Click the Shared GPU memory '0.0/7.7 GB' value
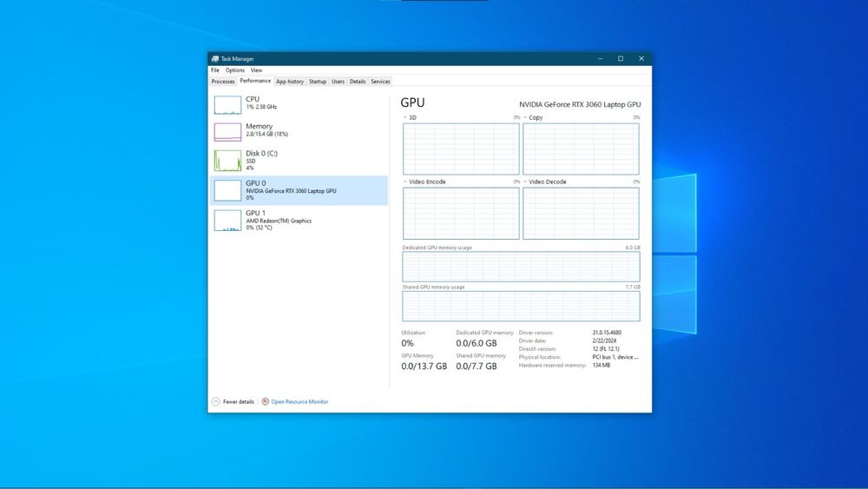The width and height of the screenshot is (868, 489). 476,366
